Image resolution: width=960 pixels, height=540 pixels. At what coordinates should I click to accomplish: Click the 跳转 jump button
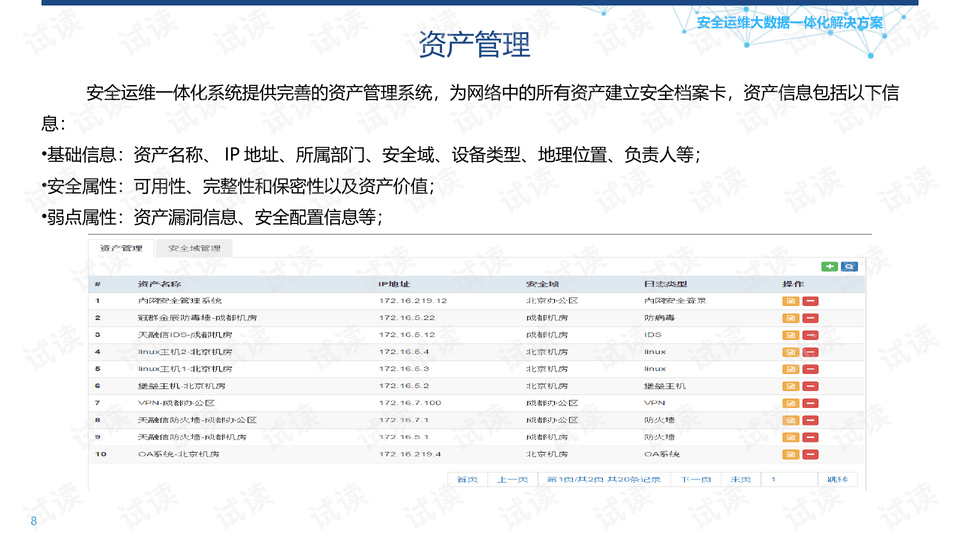coord(838,479)
